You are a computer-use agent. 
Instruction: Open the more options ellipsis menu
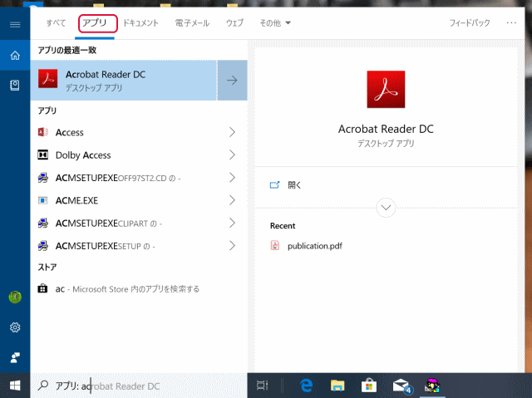[511, 22]
